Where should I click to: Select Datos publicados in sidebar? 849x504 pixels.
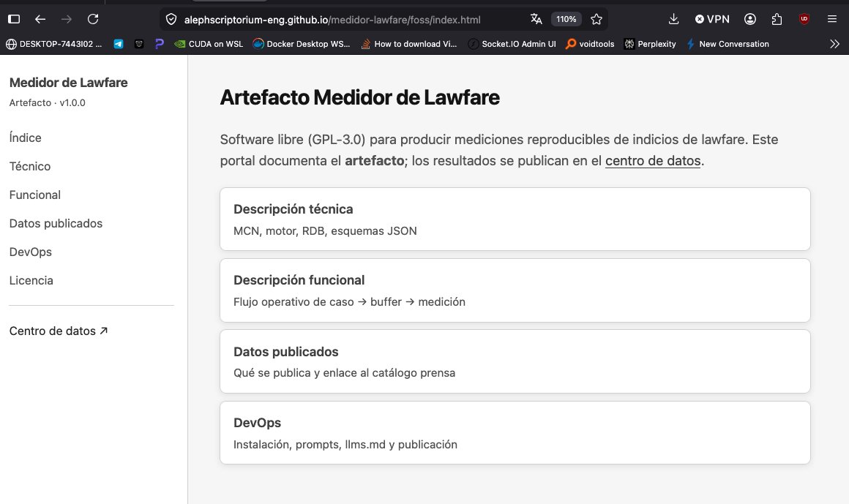[x=56, y=223]
